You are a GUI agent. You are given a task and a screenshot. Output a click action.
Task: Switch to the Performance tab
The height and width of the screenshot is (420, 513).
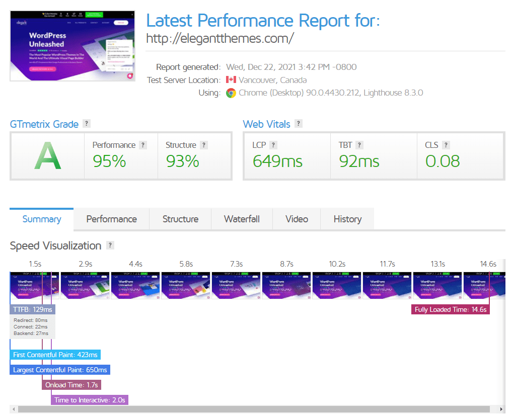111,219
